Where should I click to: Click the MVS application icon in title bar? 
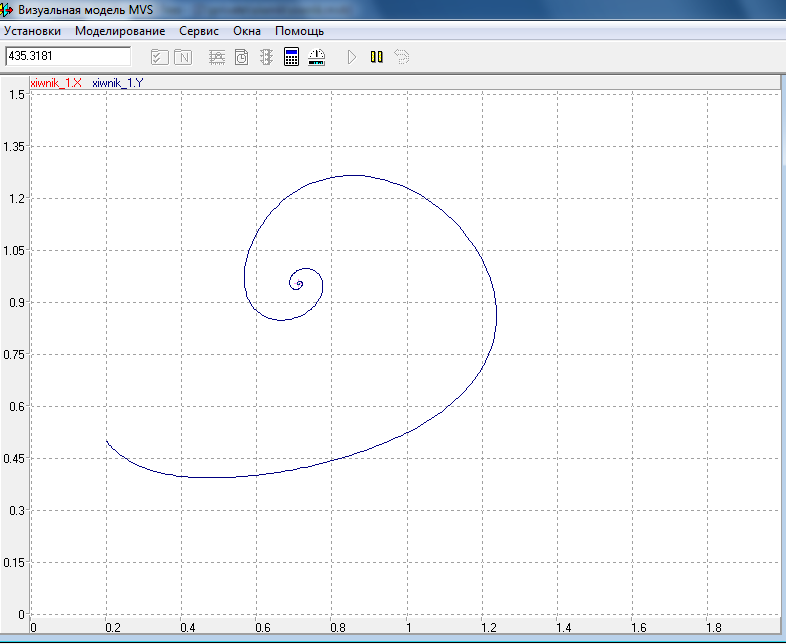(7, 10)
